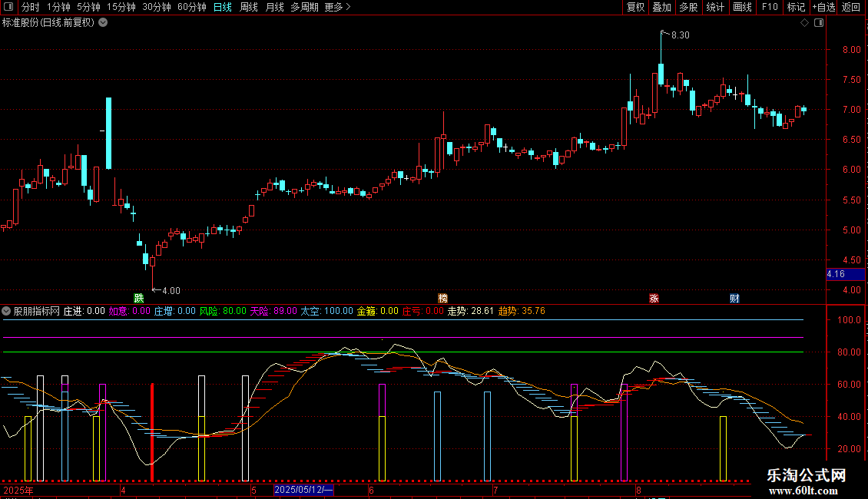The height and width of the screenshot is (499, 868).
Task: Click the 榜 marker on chart
Action: [443, 298]
